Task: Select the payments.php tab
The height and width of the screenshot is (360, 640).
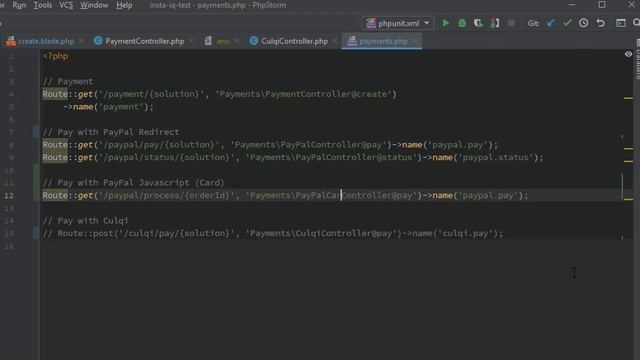Action: (383, 41)
